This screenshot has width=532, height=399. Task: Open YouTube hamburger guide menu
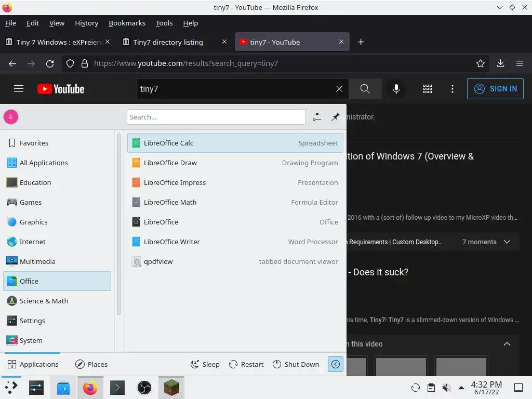point(19,89)
